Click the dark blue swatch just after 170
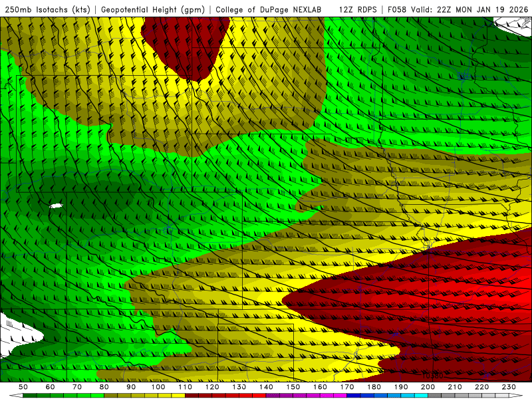532x399 pixels. pyautogui.click(x=354, y=396)
